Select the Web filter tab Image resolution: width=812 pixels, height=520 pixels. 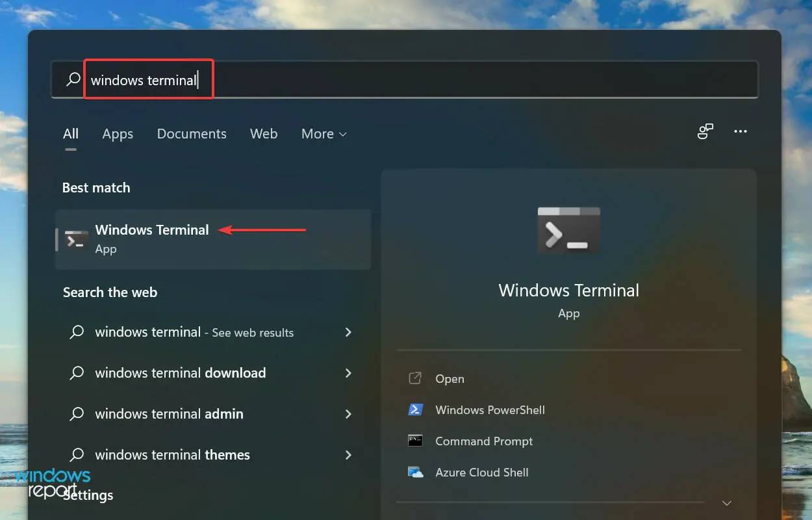pos(264,134)
